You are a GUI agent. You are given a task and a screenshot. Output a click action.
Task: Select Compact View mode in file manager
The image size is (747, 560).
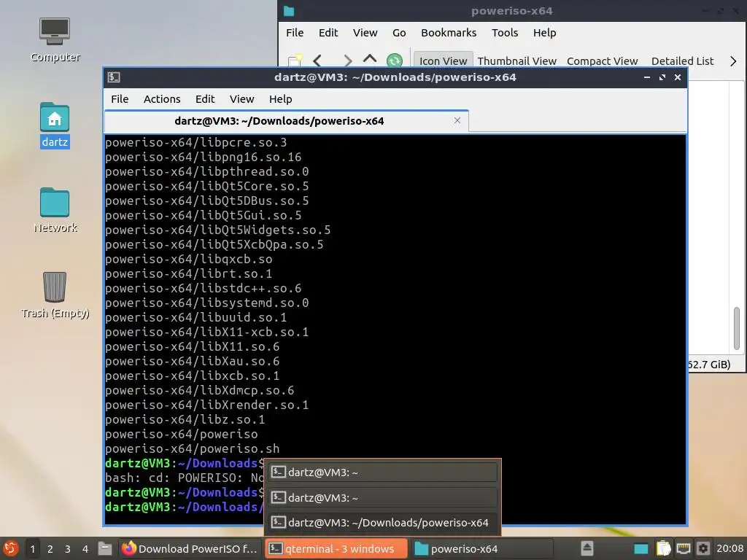tap(602, 61)
